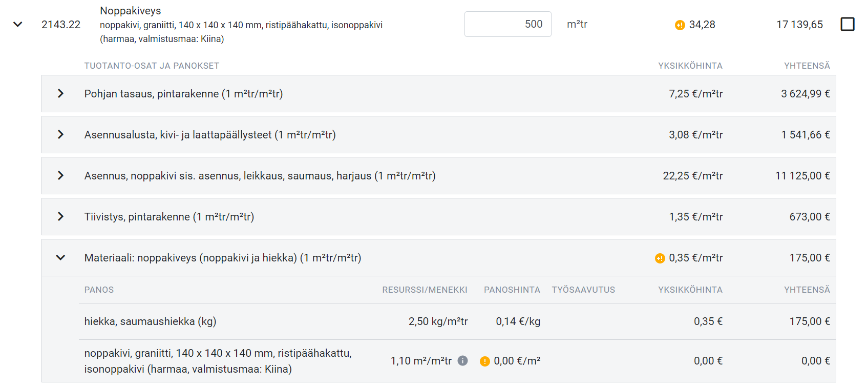Image resolution: width=868 pixels, height=386 pixels.
Task: Click the 2,50 kg/m²tr menekki value
Action: coord(438,321)
